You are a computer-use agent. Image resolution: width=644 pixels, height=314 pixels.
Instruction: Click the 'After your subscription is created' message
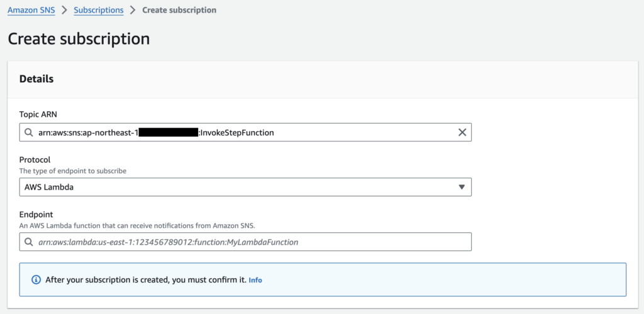coord(146,280)
